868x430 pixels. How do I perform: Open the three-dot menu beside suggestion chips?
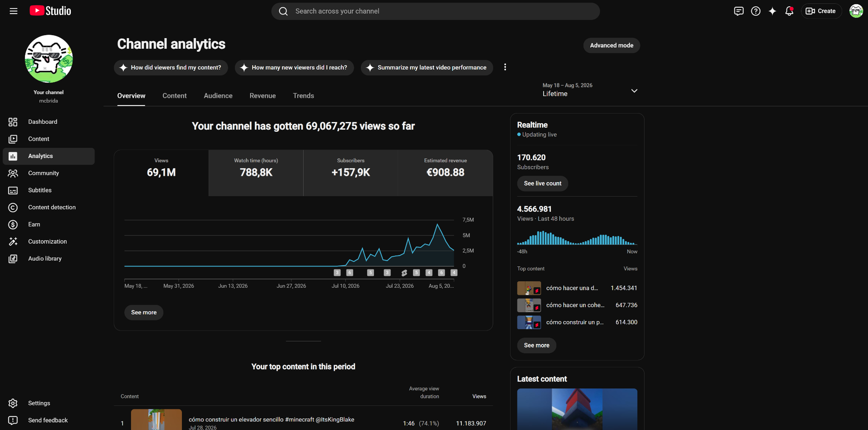coord(505,67)
